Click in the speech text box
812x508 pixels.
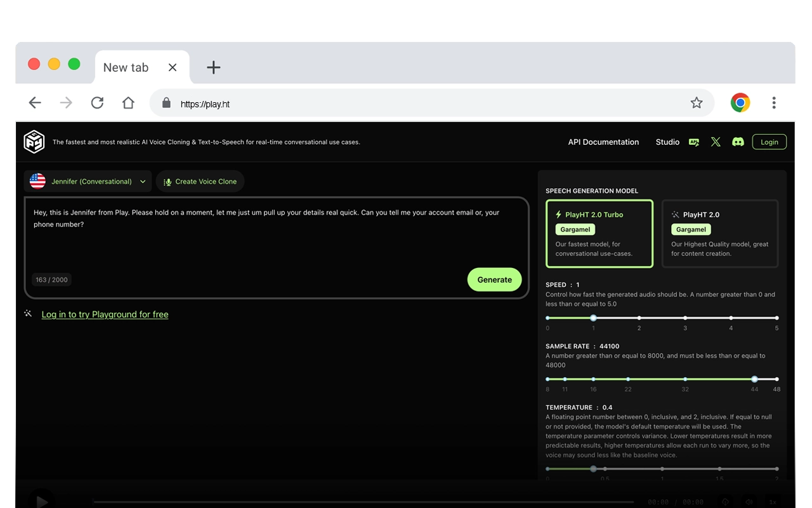pyautogui.click(x=277, y=248)
